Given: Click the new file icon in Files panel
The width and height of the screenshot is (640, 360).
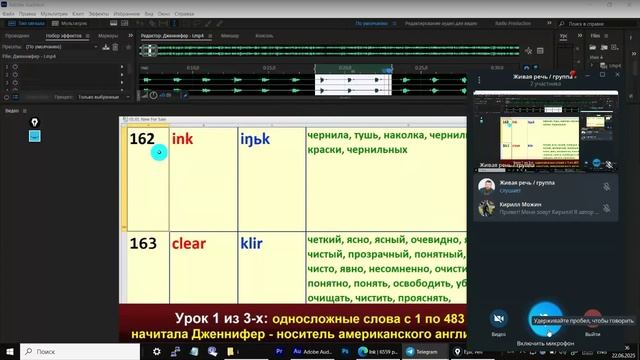Looking at the screenshot, I should click(615, 47).
